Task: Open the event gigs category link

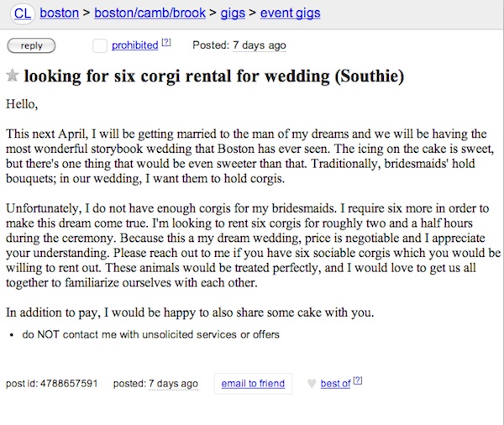Action: 291,13
